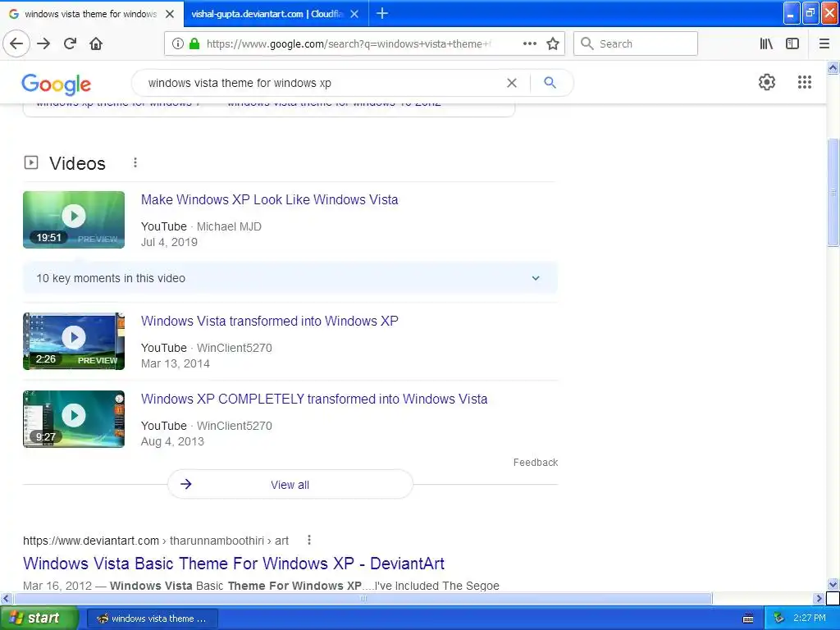The width and height of the screenshot is (840, 630).
Task: Bookmark this page with the star
Action: [553, 43]
